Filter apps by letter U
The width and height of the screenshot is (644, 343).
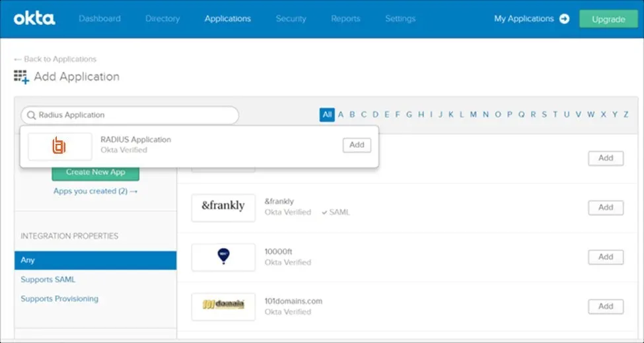click(567, 115)
